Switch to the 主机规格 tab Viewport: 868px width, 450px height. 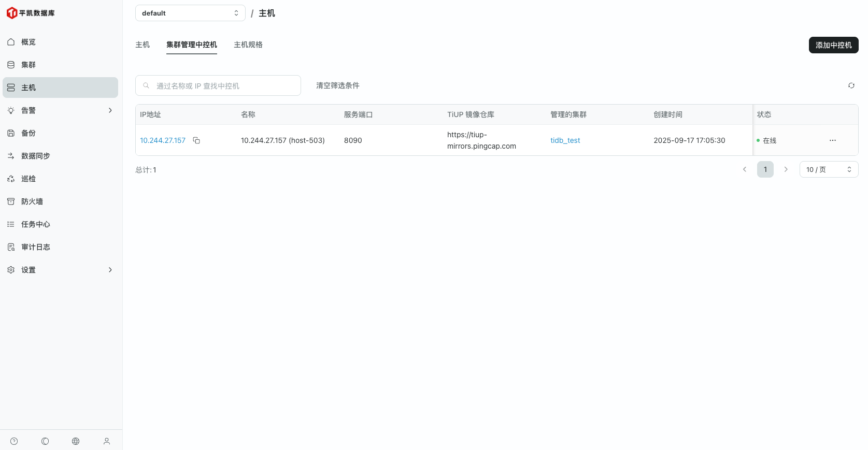click(248, 45)
